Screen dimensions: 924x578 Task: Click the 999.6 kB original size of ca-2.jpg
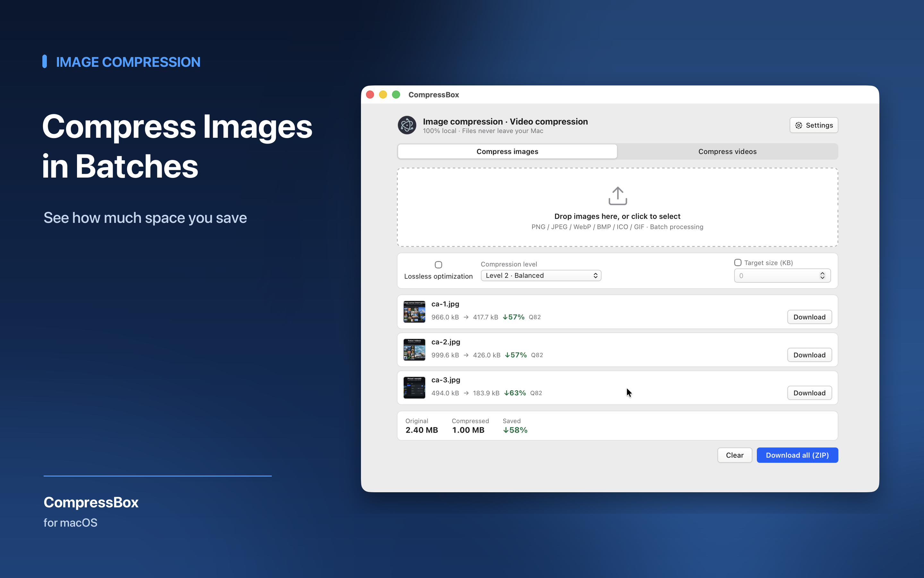coord(445,355)
